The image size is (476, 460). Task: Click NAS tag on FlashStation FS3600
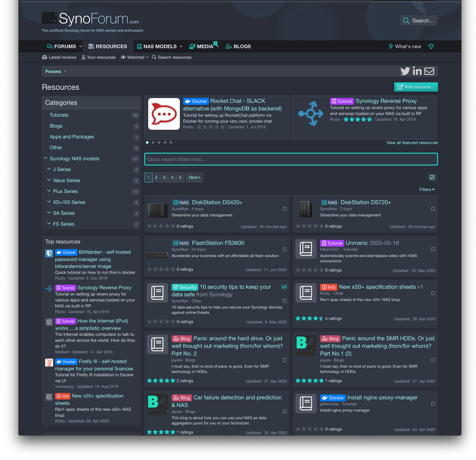pyautogui.click(x=181, y=243)
